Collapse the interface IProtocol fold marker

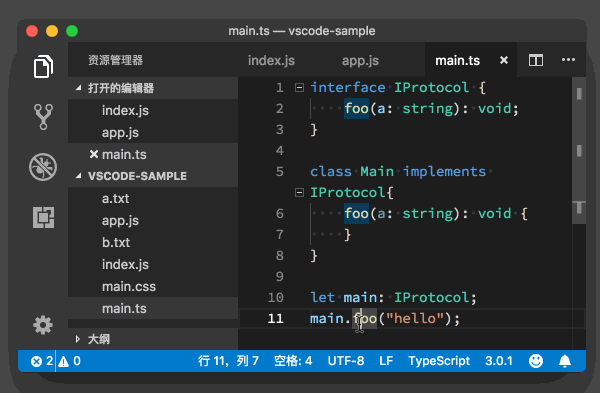click(299, 88)
